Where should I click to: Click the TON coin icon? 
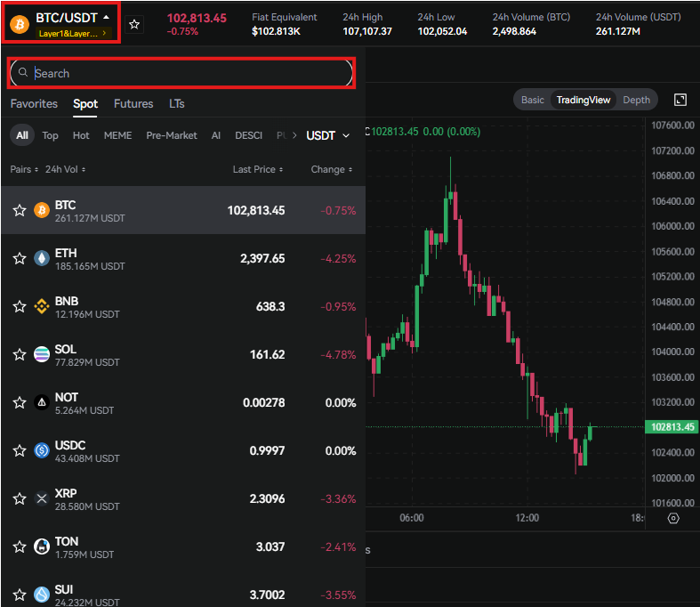click(x=42, y=546)
